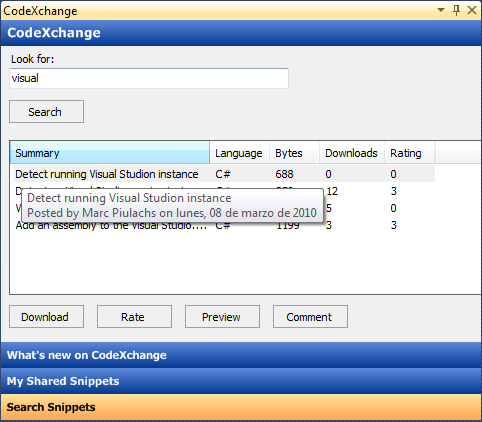Click the Search button
The height and width of the screenshot is (422, 482).
coord(46,112)
